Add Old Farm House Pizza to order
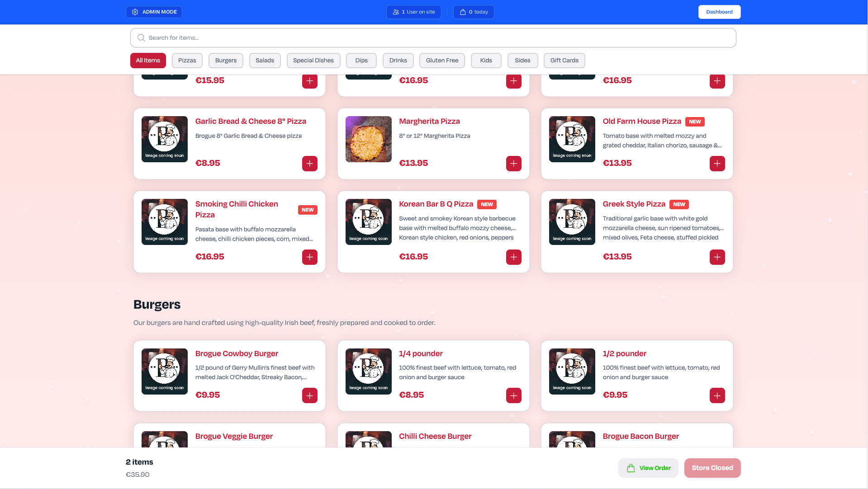The height and width of the screenshot is (489, 868). [x=717, y=164]
